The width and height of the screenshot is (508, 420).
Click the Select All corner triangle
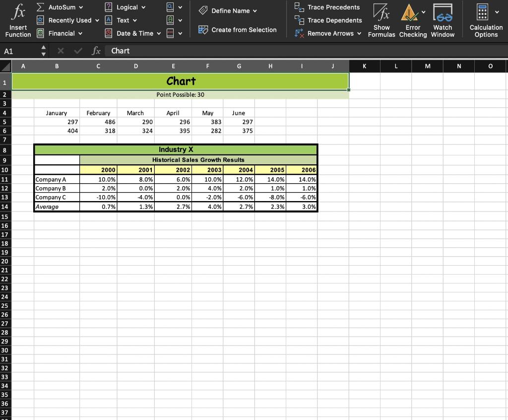5,67
